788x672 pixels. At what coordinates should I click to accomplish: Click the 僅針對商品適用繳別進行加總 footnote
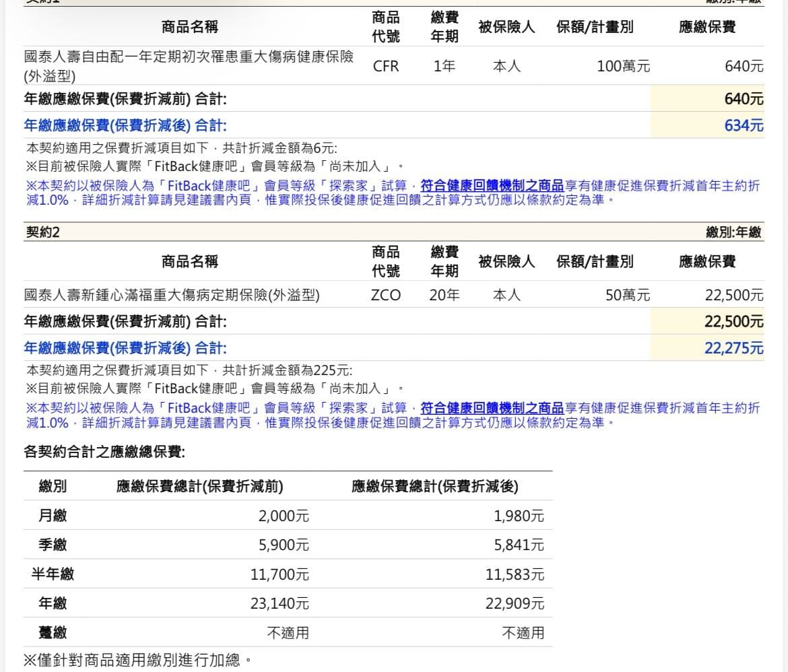coord(137,661)
